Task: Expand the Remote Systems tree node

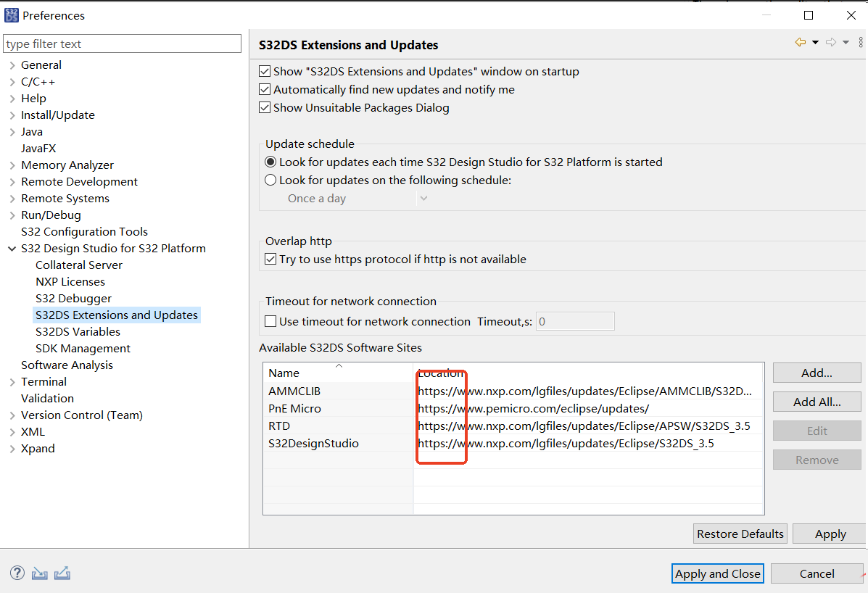Action: pos(12,199)
